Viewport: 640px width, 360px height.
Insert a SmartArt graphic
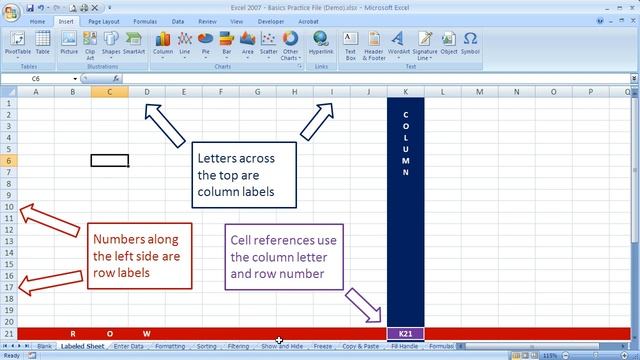pos(134,43)
